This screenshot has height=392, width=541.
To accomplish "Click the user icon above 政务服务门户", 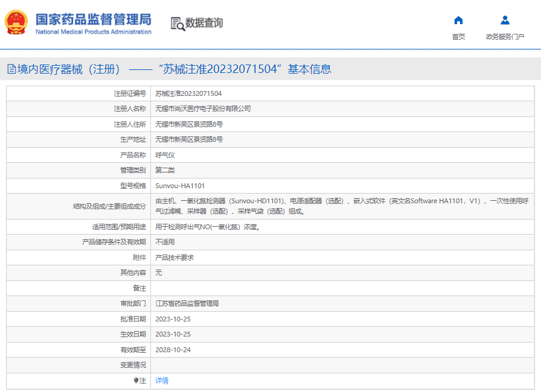I will pos(505,20).
